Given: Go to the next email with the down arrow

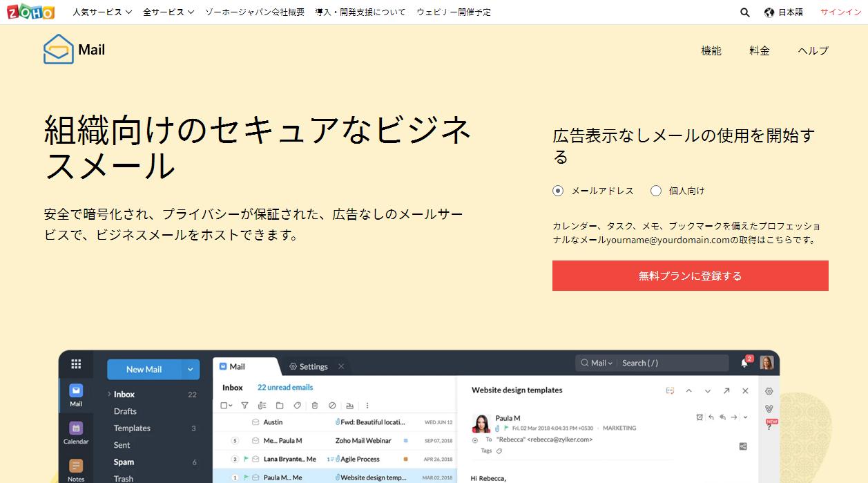Looking at the screenshot, I should pyautogui.click(x=708, y=390).
